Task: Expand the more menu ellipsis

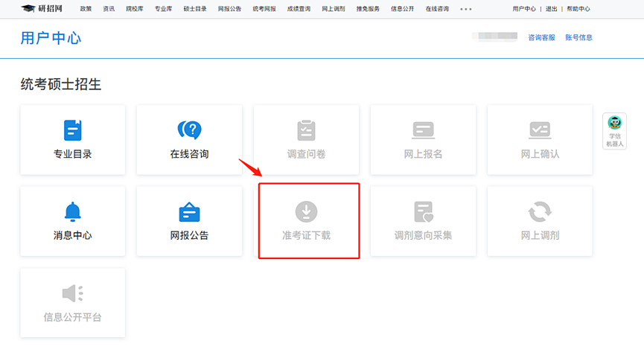Action: [466, 9]
